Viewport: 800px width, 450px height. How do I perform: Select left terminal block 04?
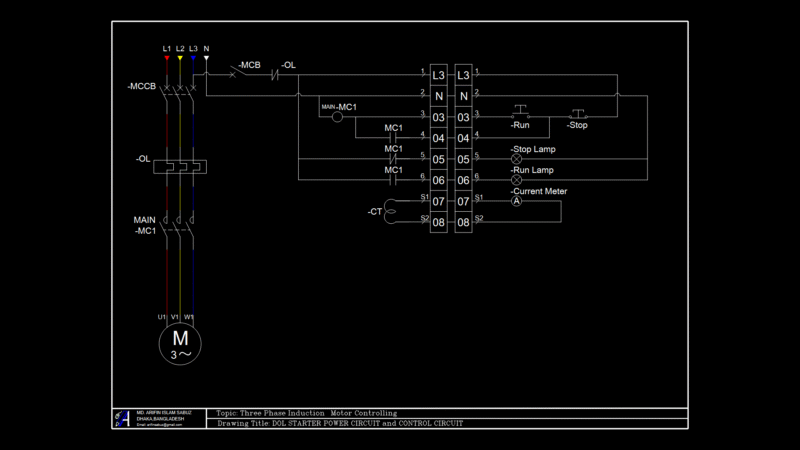tap(439, 138)
